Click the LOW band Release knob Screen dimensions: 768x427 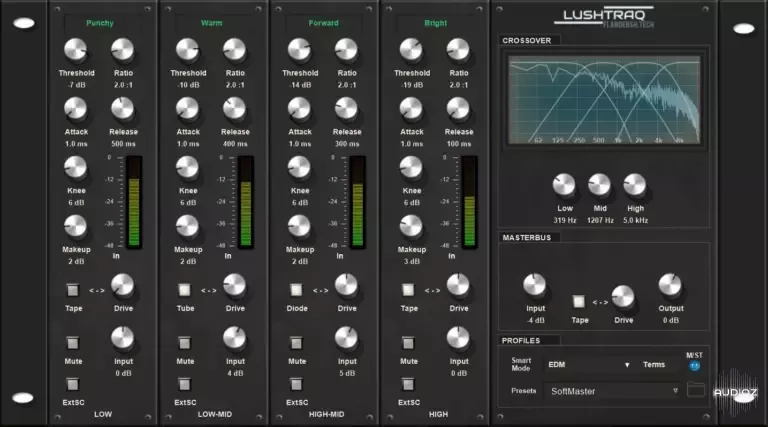point(122,109)
